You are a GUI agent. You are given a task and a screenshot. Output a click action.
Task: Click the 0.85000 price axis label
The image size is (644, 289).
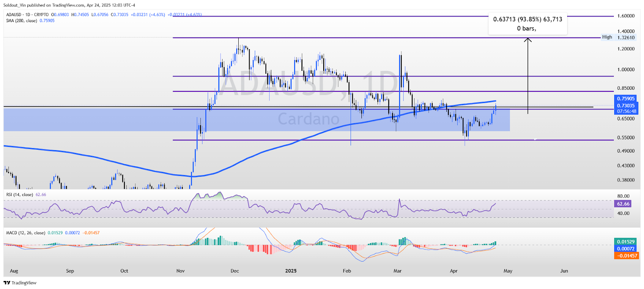click(x=626, y=88)
